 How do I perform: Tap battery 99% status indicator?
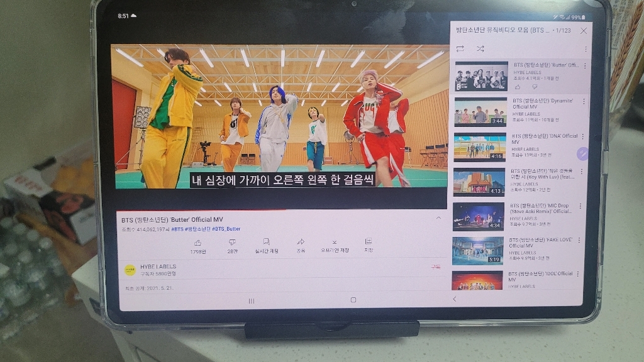579,17
